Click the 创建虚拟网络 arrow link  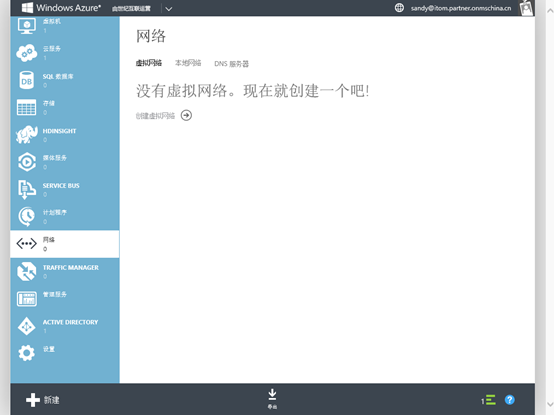pos(164,115)
